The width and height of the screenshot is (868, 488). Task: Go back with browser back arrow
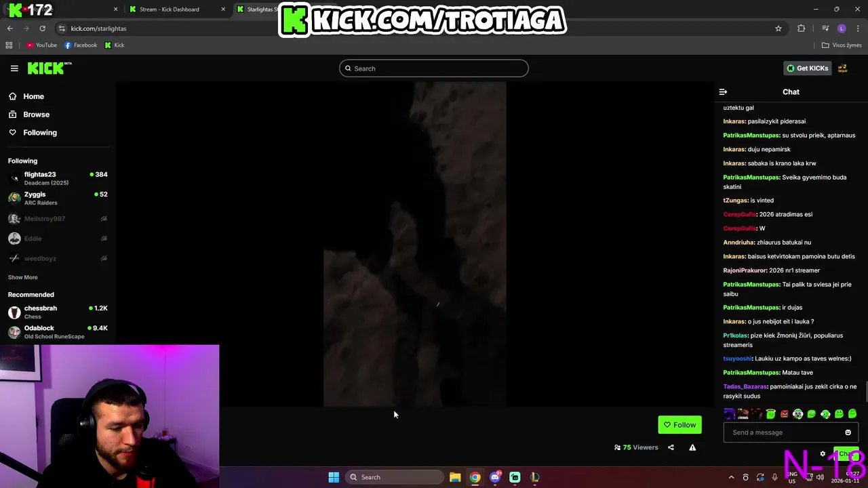9,28
